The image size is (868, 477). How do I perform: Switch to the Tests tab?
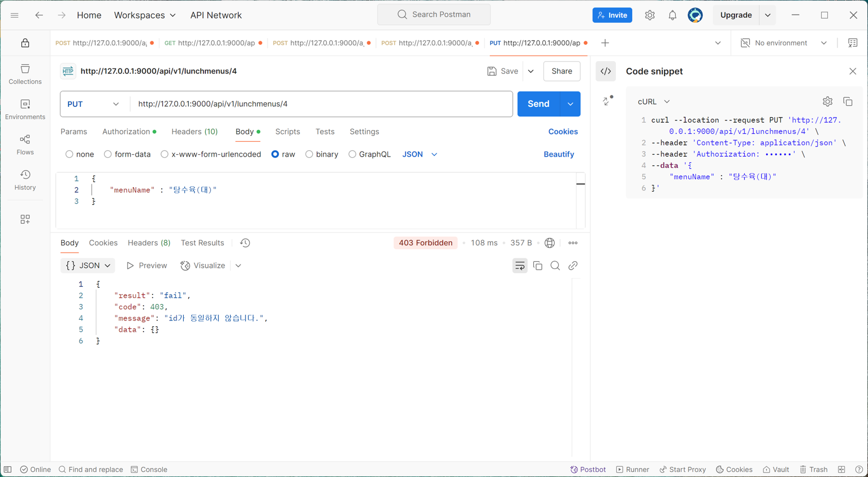click(325, 132)
